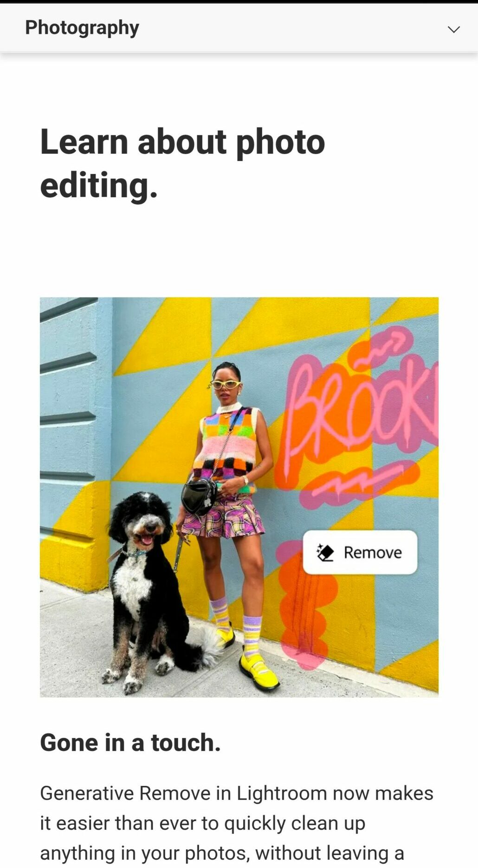Viewport: 478px width, 868px height.
Task: Open the Photography menu title
Action: point(82,28)
